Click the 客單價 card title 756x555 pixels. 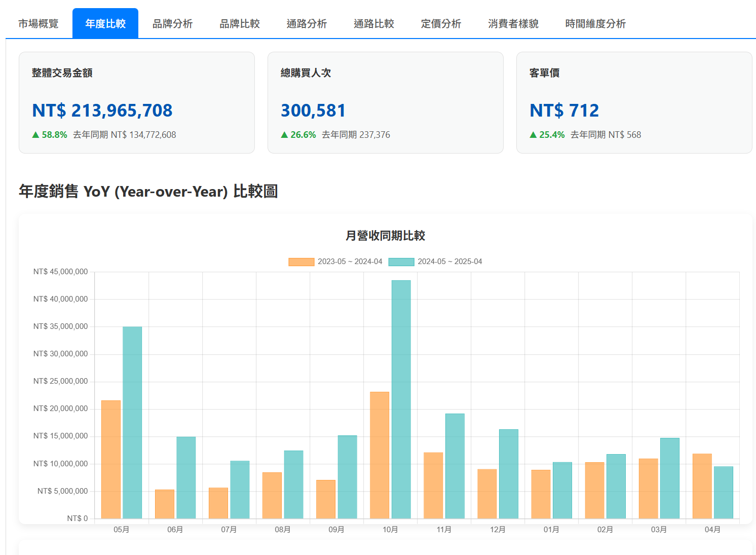coord(545,72)
